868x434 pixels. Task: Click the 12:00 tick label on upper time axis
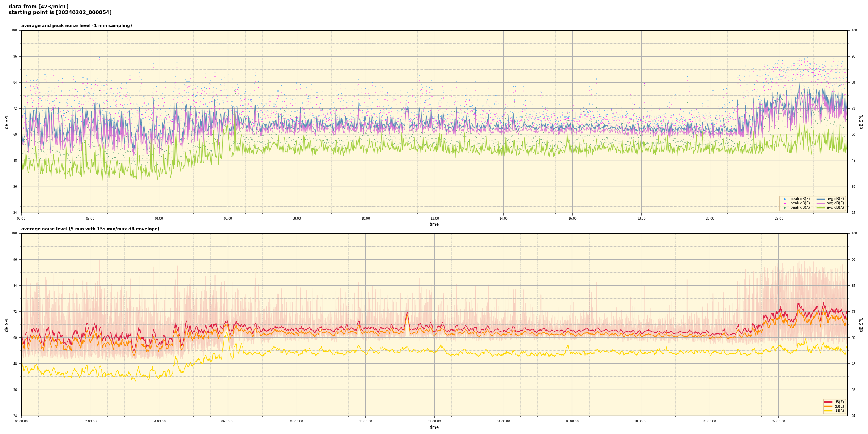point(434,218)
